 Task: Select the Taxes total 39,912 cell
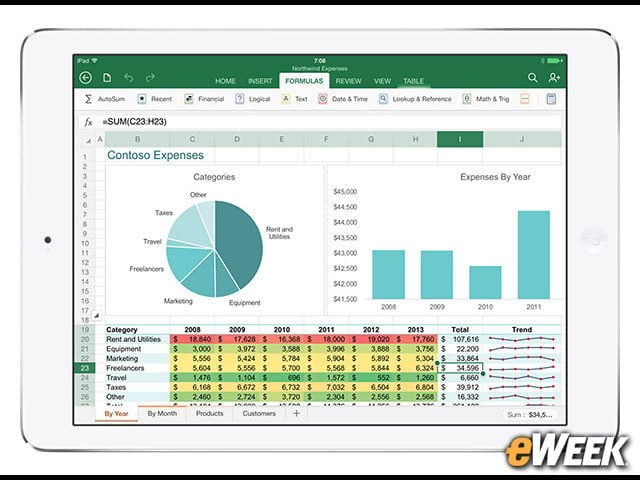tap(460, 387)
